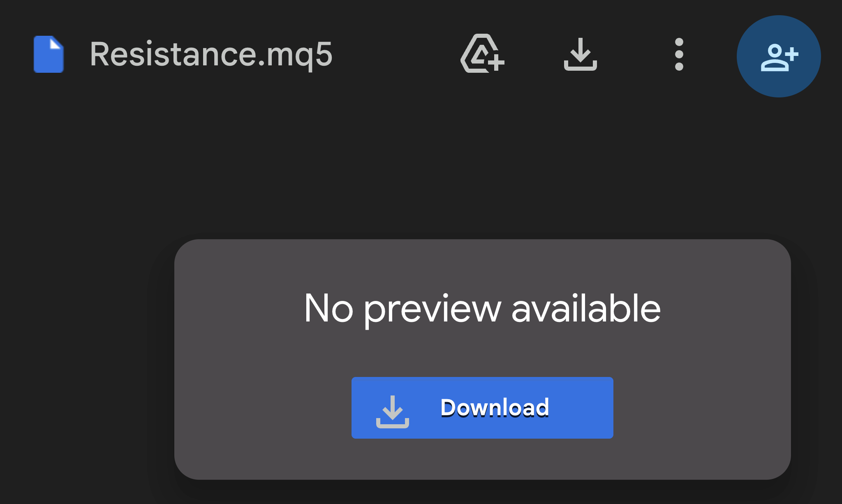Screen dimensions: 842x504
Task: Click the blue Download button
Action: point(482,407)
